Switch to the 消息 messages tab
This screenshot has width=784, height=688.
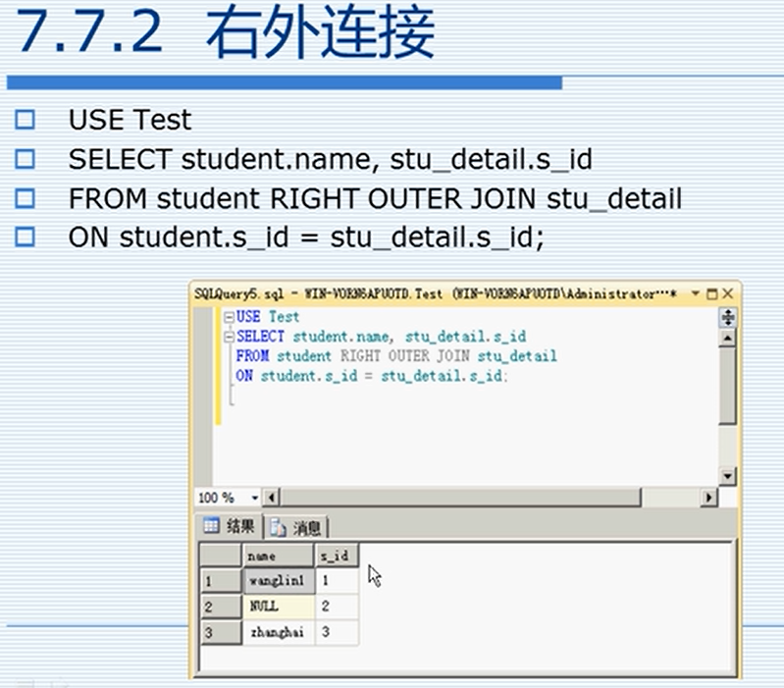296,527
